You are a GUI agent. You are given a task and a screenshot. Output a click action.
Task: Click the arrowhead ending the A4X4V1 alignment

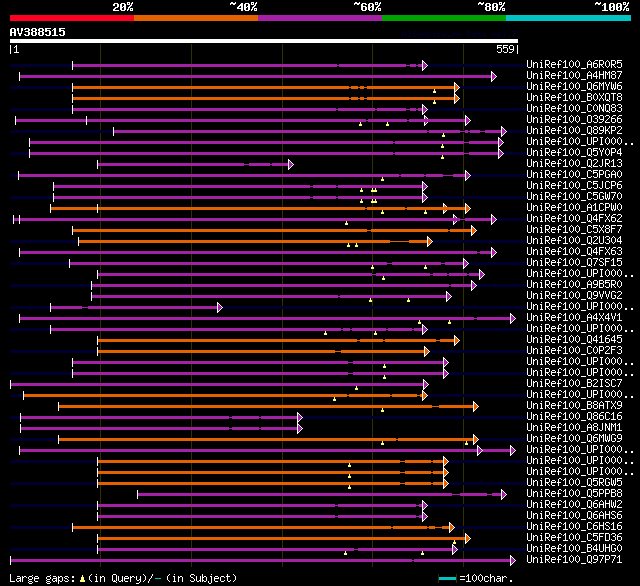pos(513,319)
